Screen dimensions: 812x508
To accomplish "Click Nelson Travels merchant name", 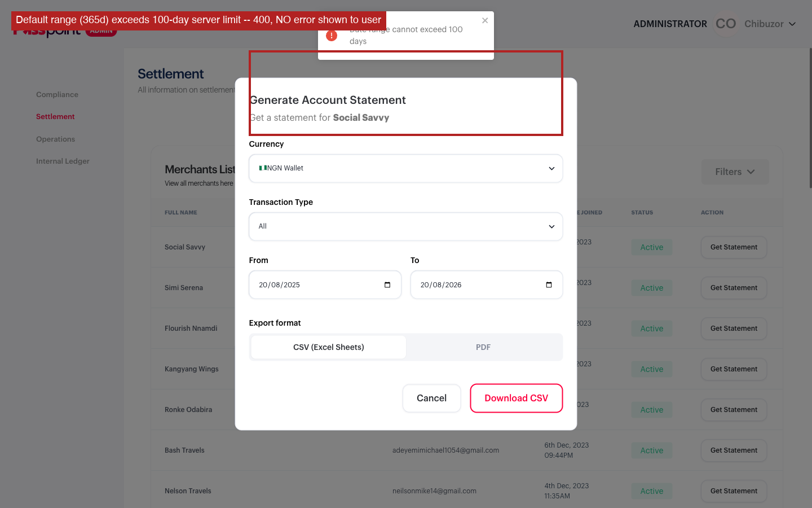I will [188, 491].
